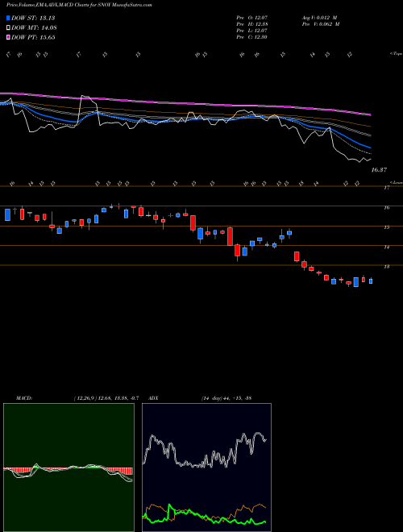This screenshot has height=532, width=403.
Task: Click the 16.37 value under the EMA lines
Action: tap(379, 169)
